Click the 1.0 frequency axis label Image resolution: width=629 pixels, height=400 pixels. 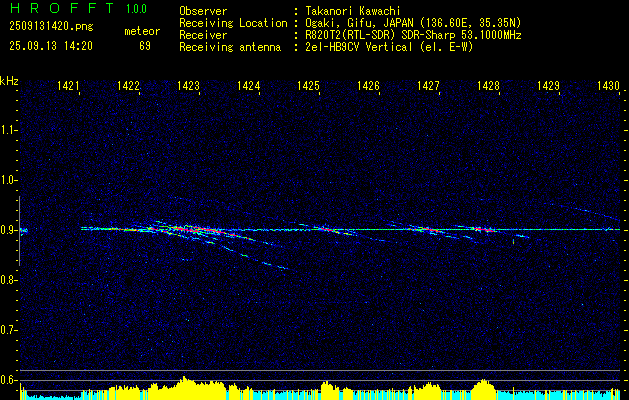click(7, 180)
